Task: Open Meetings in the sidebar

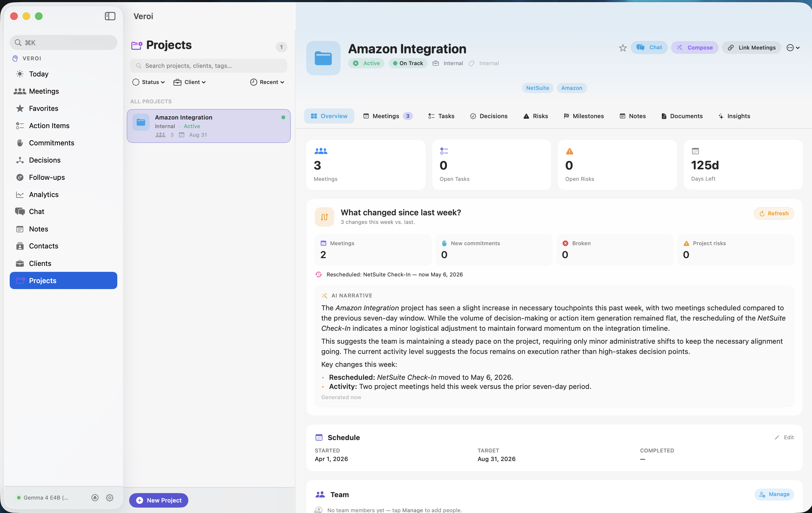Action: tap(63, 91)
